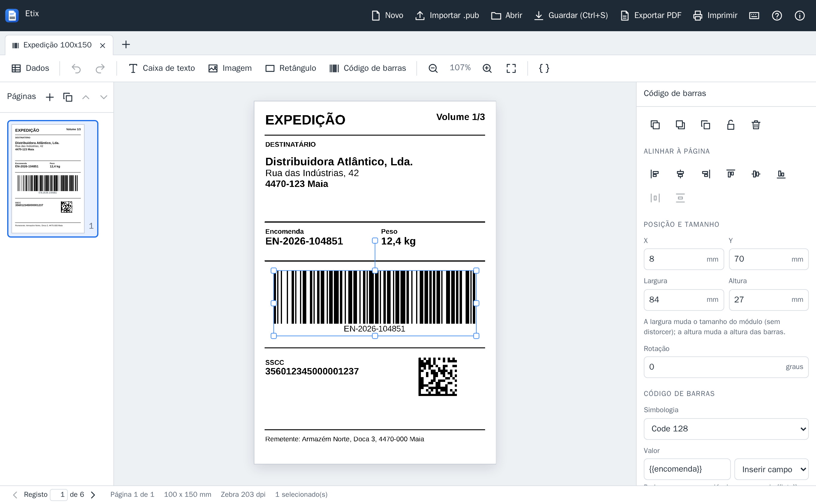Delete the selected barcode (trash)
The width and height of the screenshot is (816, 504).
(756, 125)
